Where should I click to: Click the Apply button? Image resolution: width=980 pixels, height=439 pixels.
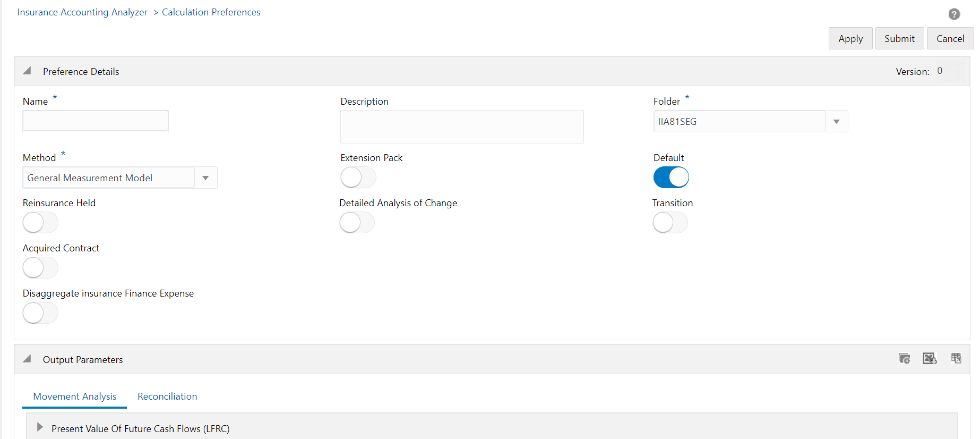850,38
